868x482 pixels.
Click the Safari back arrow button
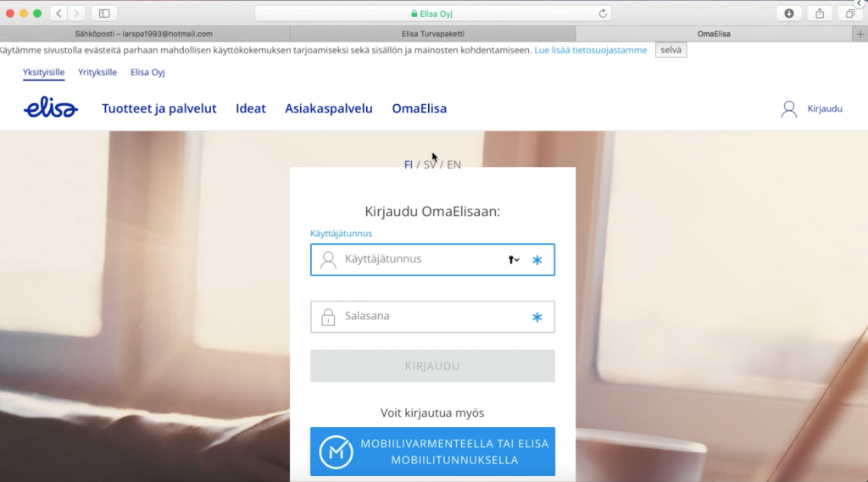58,14
